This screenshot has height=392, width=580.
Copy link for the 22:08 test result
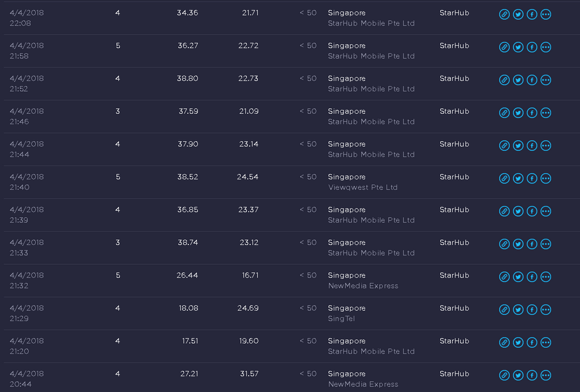click(x=504, y=15)
